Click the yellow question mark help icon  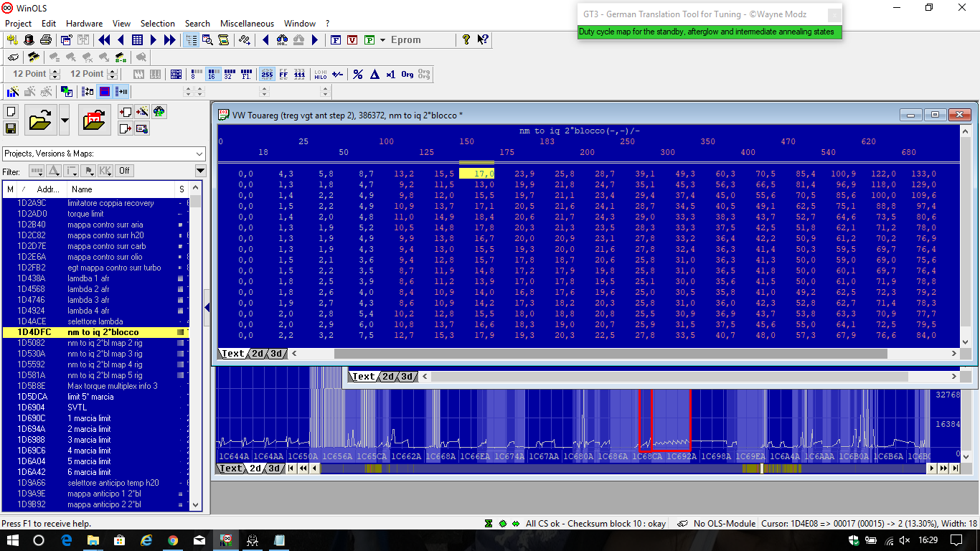pos(466,39)
